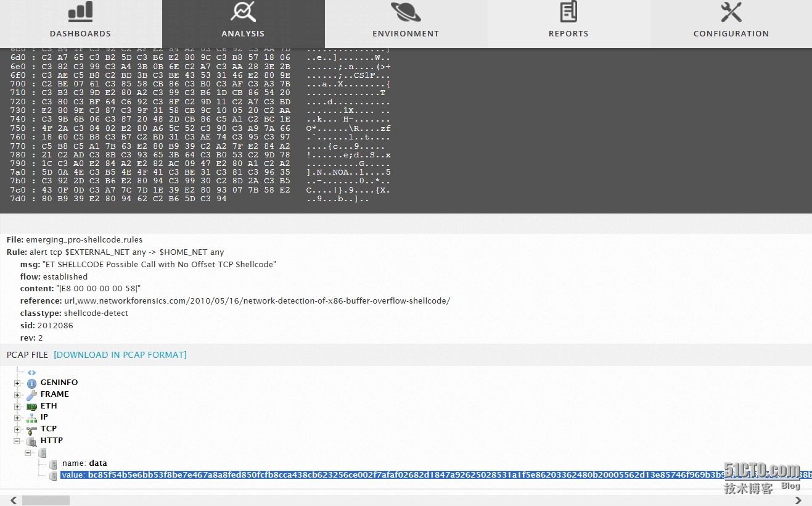Screen dimensions: 812x506
Task: Select the 'name: data' tree row
Action: (84, 463)
